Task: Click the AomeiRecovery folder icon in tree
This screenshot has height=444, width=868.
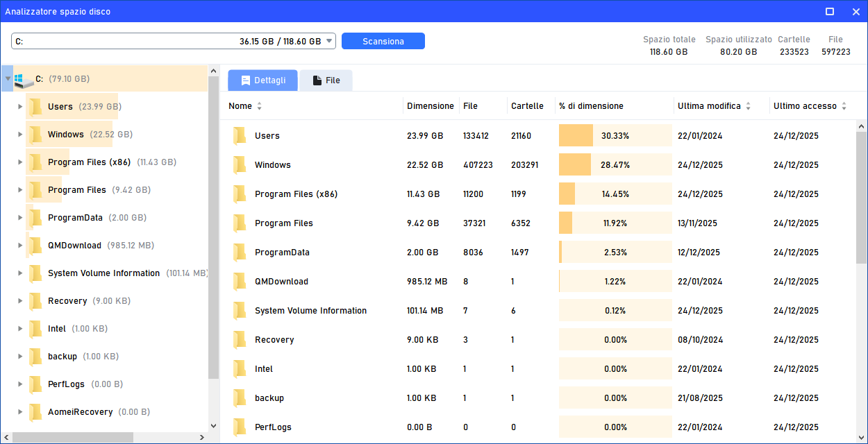Action: pyautogui.click(x=35, y=412)
